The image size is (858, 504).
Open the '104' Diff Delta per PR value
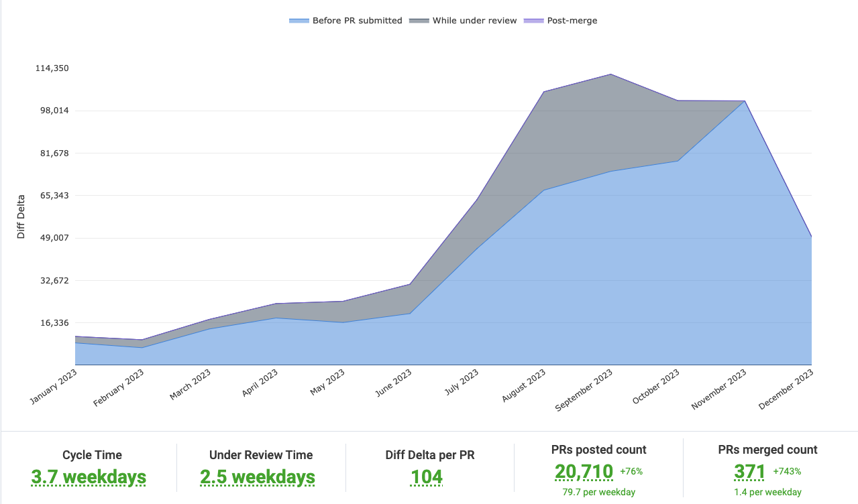click(427, 477)
